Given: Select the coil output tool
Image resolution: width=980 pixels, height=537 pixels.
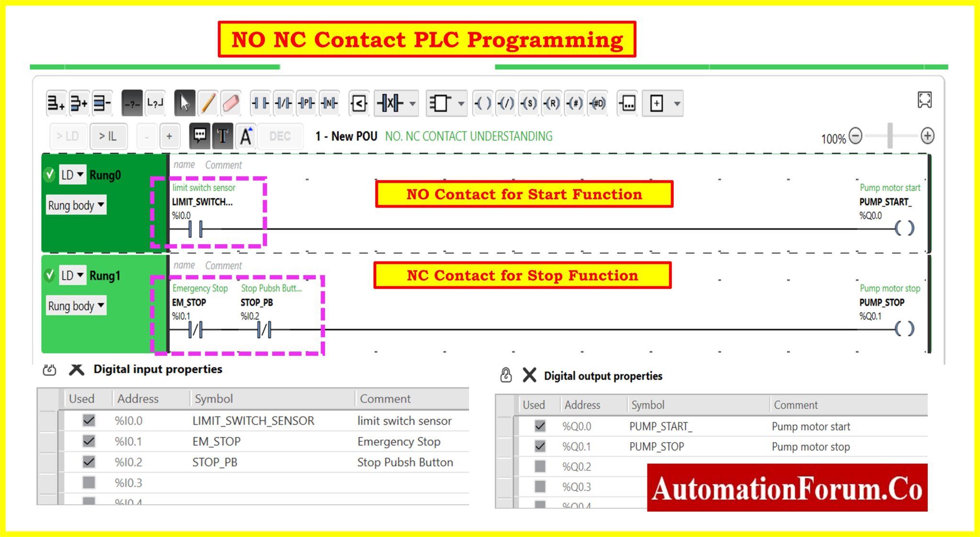Looking at the screenshot, I should [483, 103].
